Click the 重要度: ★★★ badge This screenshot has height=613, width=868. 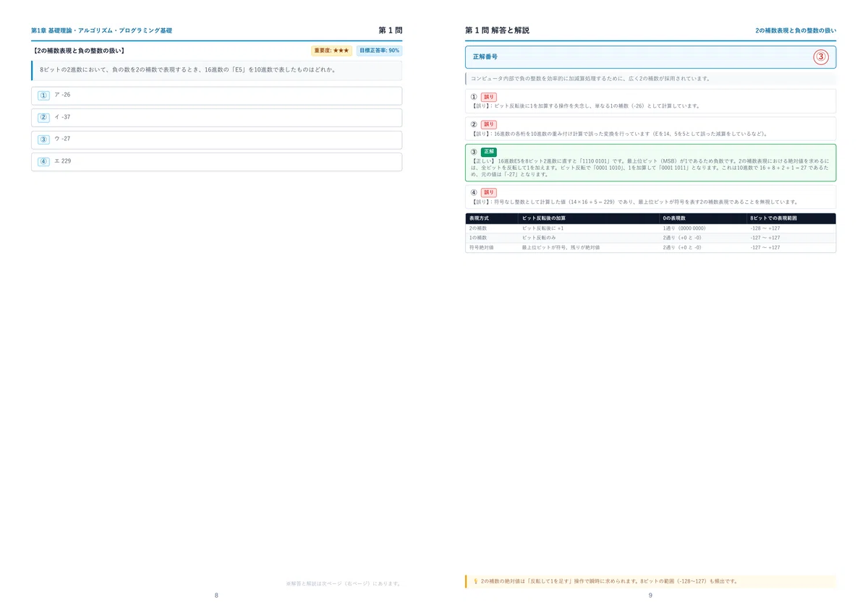coord(331,51)
